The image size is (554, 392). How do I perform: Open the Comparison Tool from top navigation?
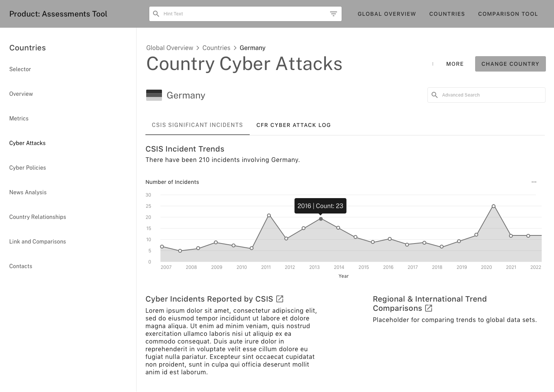[x=508, y=13]
